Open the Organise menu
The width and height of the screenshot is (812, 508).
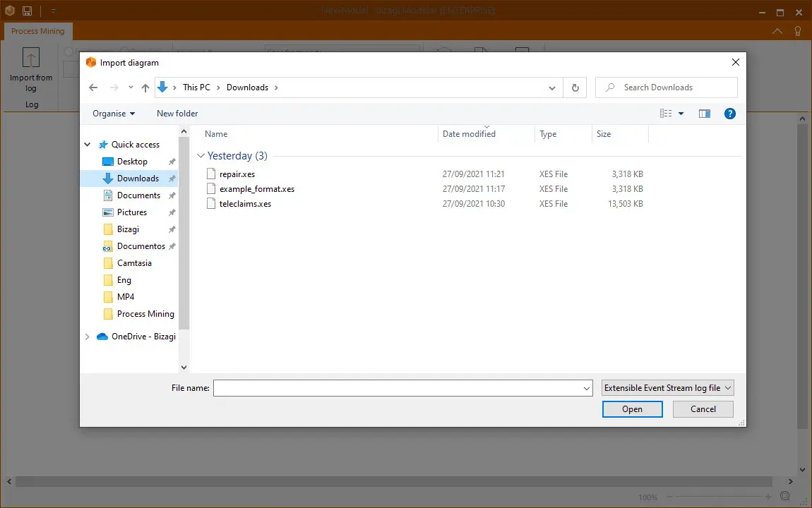[x=114, y=114]
